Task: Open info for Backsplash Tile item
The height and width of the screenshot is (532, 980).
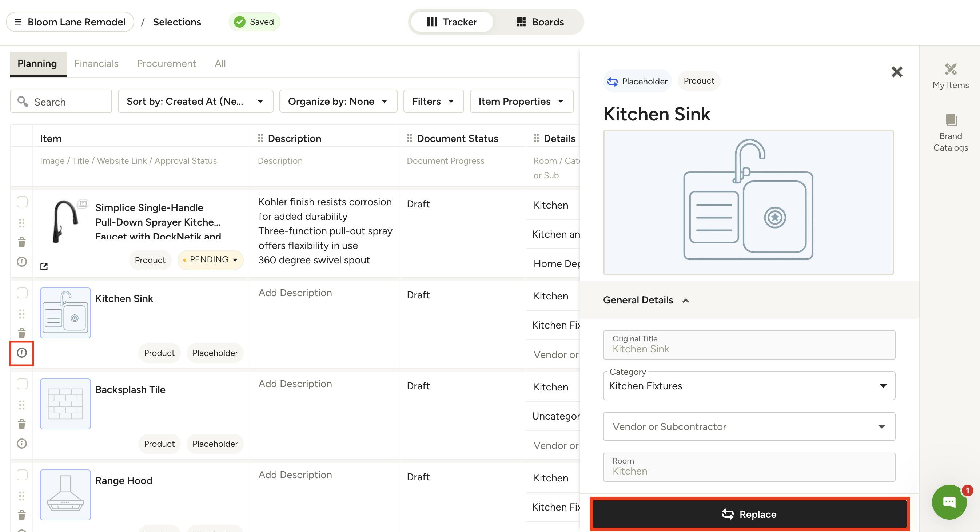Action: pyautogui.click(x=22, y=443)
